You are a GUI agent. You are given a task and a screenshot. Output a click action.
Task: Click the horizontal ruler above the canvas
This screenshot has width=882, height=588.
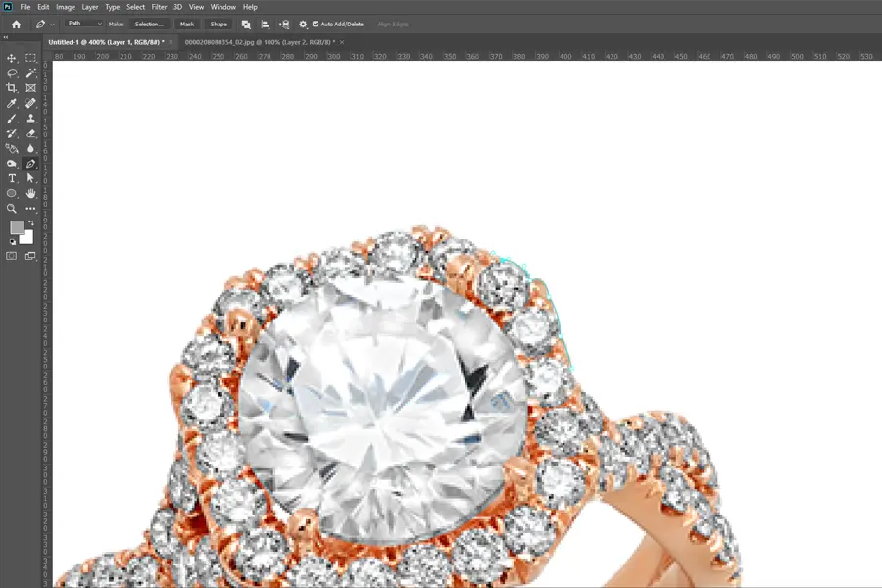pyautogui.click(x=466, y=56)
